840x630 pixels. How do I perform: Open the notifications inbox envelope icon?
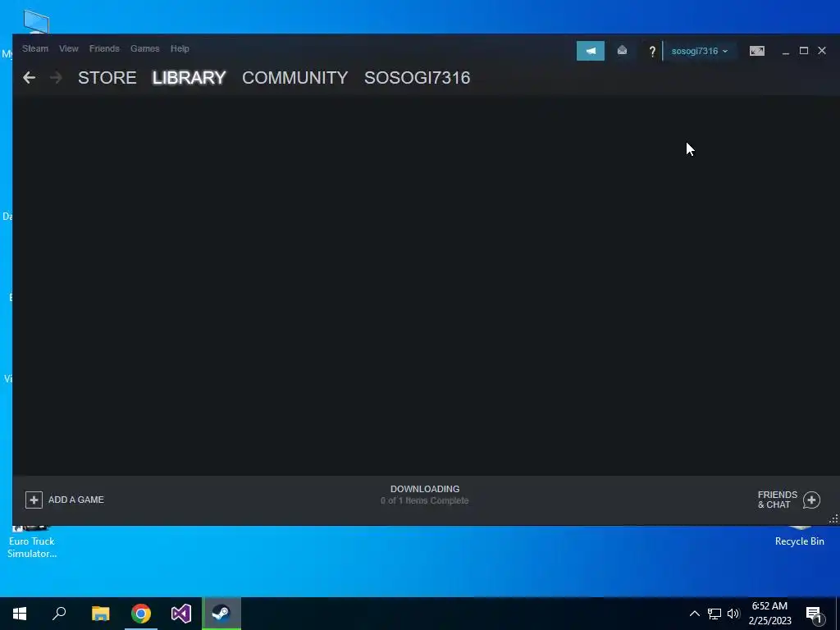pyautogui.click(x=622, y=51)
